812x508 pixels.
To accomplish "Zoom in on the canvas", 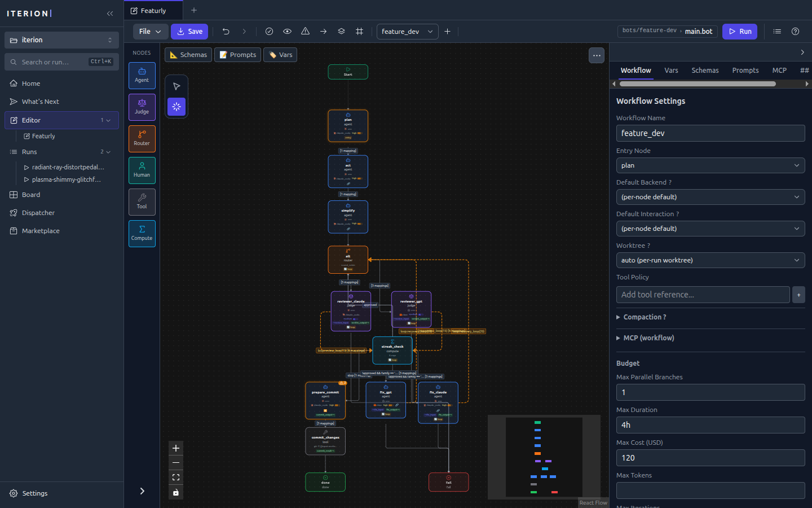I will 176,448.
